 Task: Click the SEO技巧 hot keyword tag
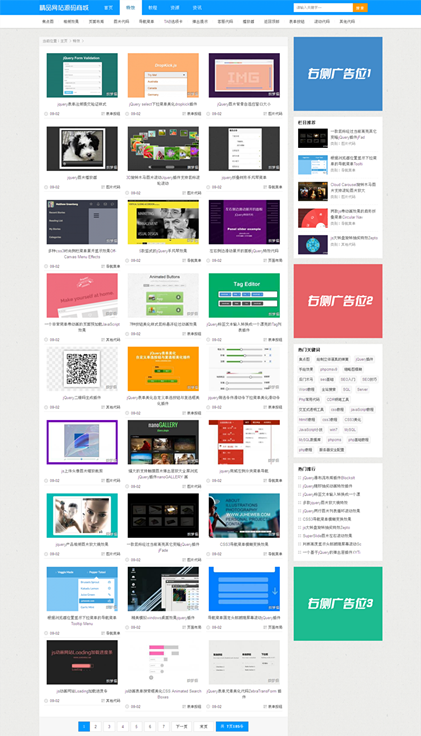coord(369,379)
